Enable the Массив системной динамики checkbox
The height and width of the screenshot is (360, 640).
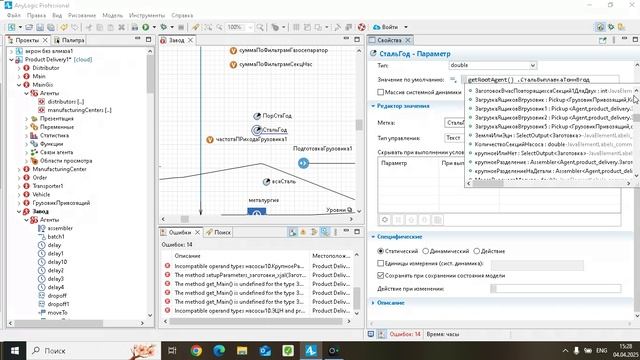click(x=381, y=92)
